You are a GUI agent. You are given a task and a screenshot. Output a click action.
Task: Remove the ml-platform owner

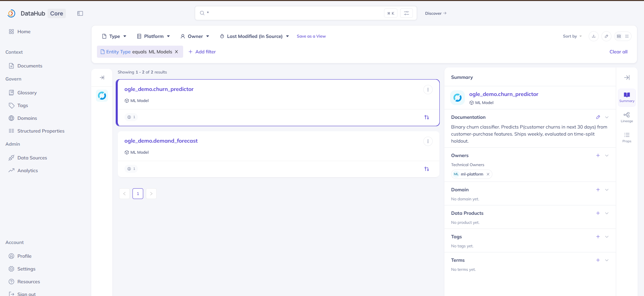pyautogui.click(x=488, y=174)
